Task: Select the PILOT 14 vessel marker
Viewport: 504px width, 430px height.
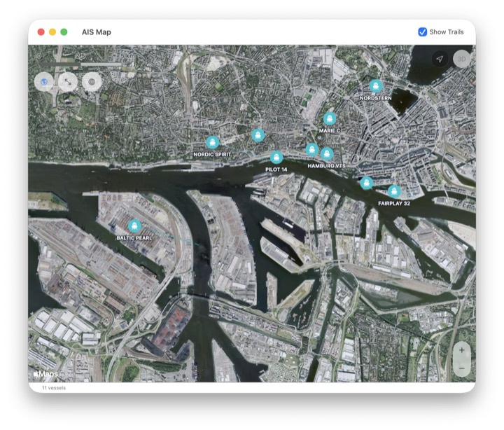Action: pos(276,158)
